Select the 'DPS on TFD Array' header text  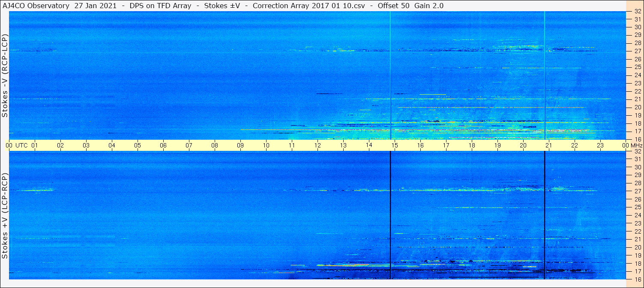(x=160, y=6)
